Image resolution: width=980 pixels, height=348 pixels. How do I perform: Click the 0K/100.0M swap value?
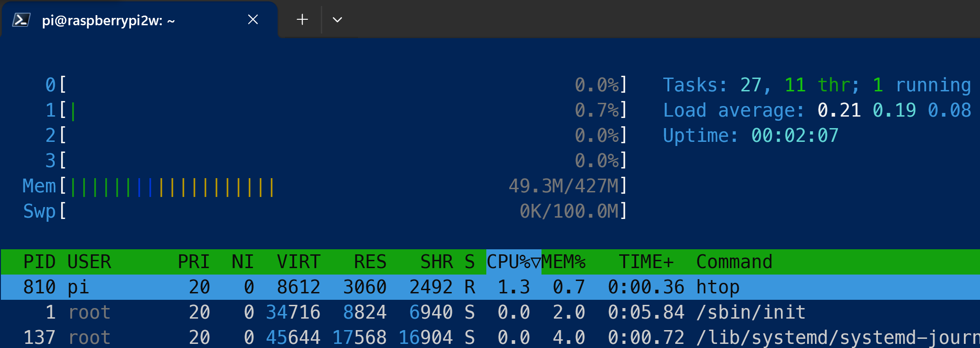(x=569, y=211)
